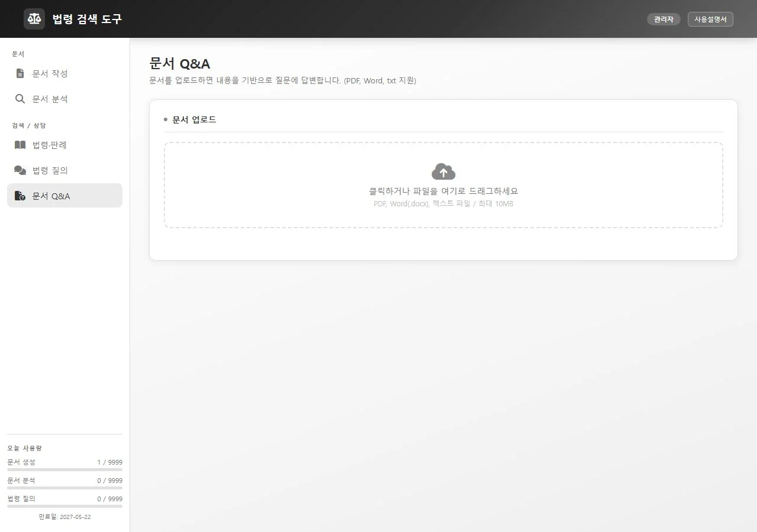Click the 법령 검색 도구 title
757x532 pixels.
click(x=87, y=19)
